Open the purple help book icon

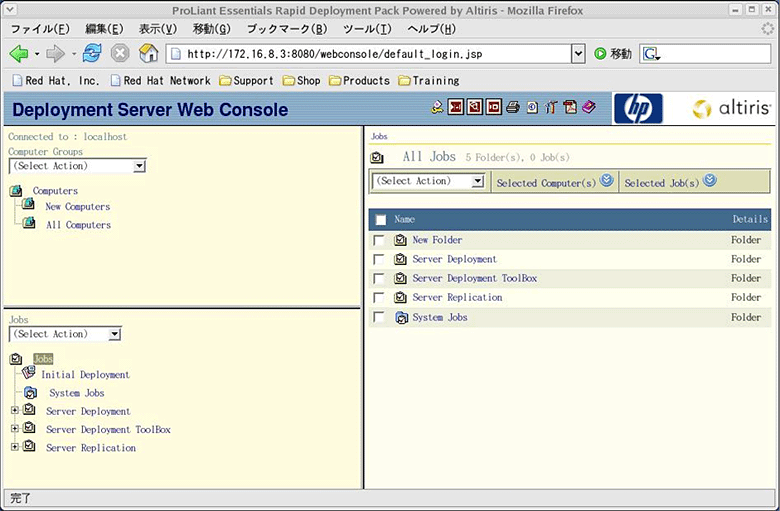pos(589,107)
